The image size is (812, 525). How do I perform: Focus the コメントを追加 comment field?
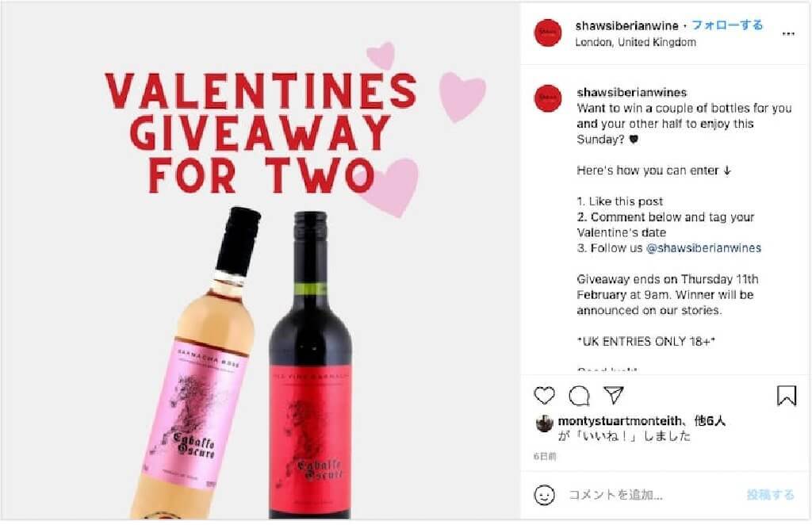pos(653,495)
